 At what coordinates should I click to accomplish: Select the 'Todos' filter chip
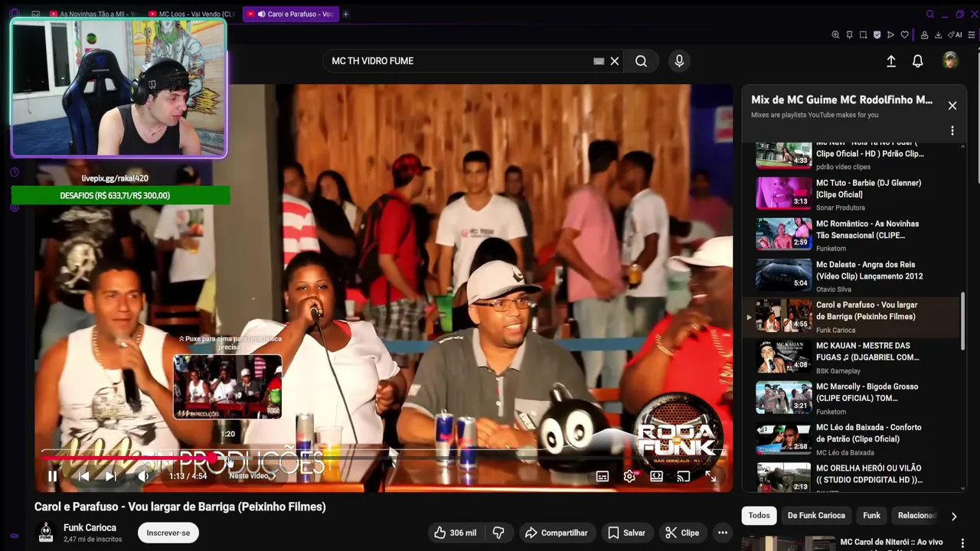759,516
